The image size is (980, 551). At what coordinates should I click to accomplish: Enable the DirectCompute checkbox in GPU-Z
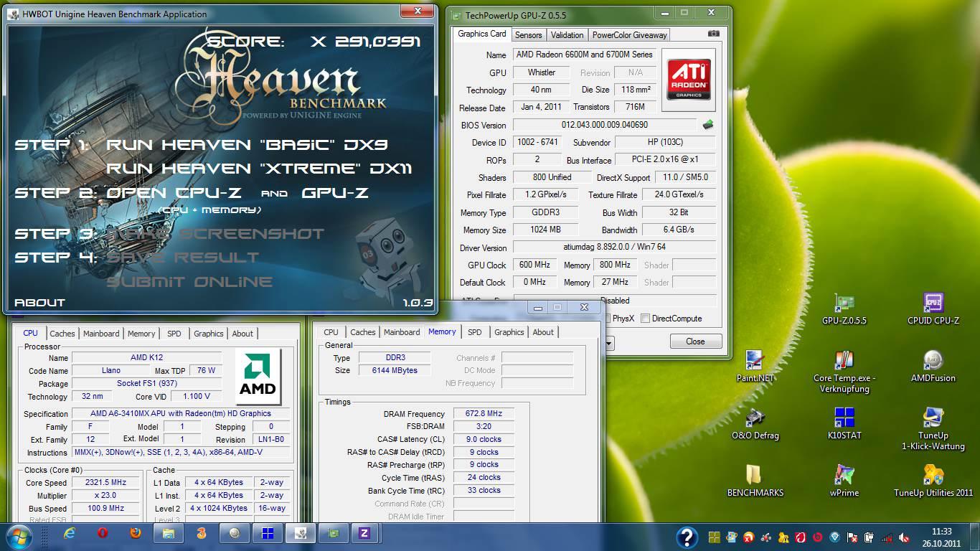[646, 319]
